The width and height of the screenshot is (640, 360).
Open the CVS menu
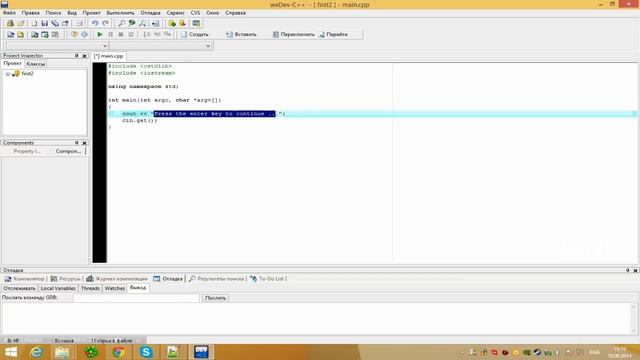pyautogui.click(x=196, y=13)
